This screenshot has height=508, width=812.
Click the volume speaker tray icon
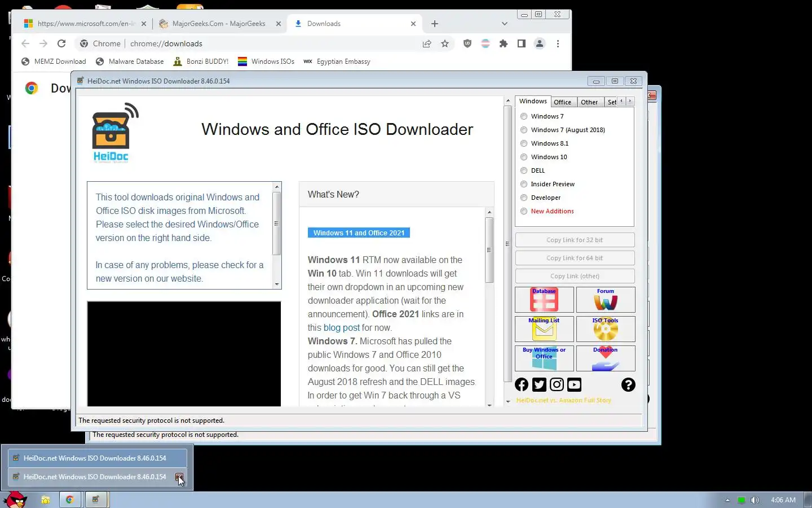[755, 500]
